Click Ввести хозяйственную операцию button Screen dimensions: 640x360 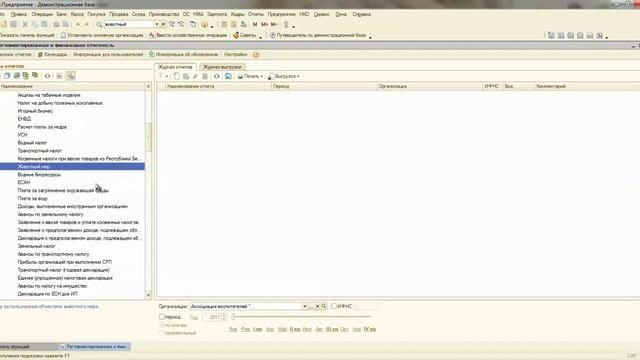pyautogui.click(x=188, y=36)
